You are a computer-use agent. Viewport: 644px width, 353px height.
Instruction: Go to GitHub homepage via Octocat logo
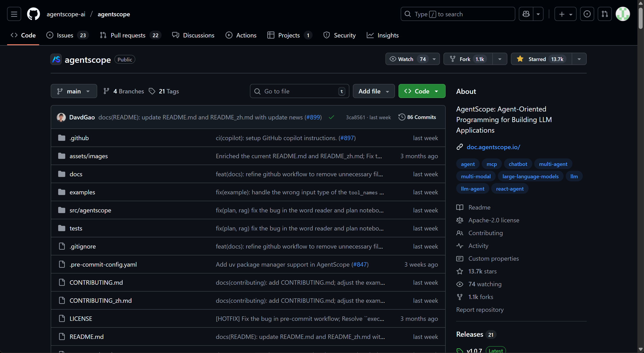tap(33, 14)
